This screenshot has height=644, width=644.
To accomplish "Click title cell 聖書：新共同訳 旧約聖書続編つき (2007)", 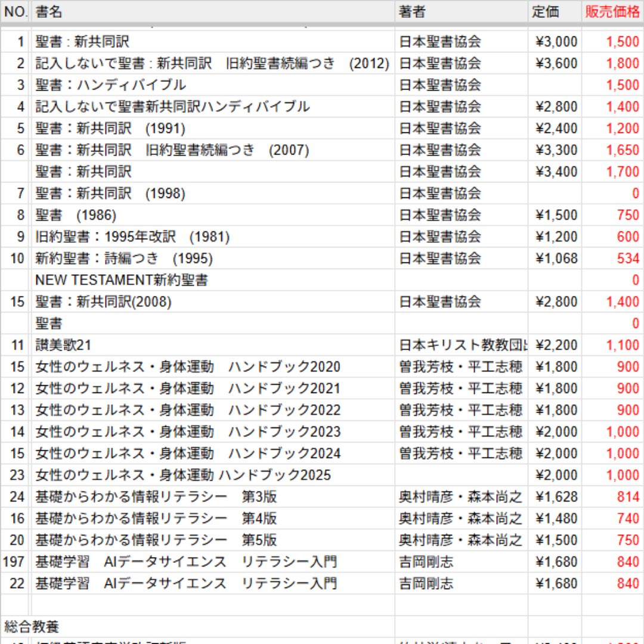I will point(213,150).
